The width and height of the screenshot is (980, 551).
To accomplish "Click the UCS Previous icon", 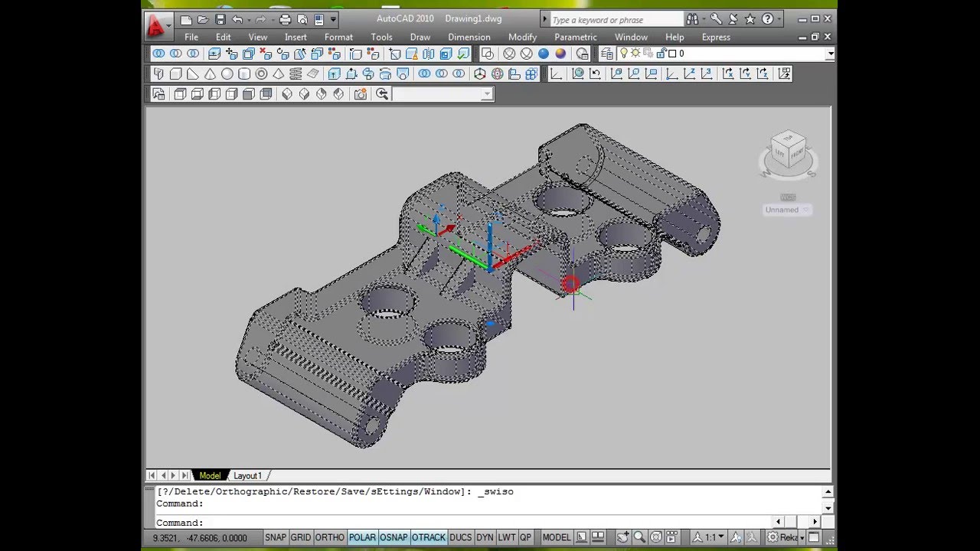I will coord(595,74).
